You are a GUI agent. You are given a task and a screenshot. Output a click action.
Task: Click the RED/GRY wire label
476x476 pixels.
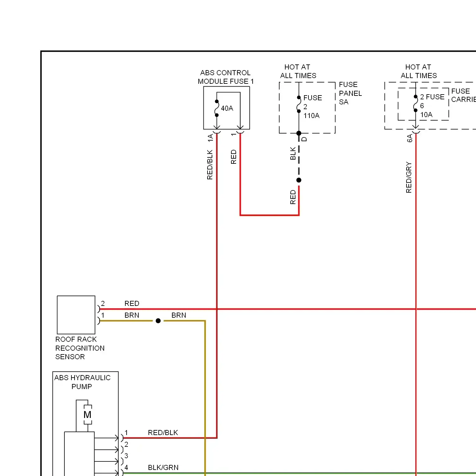409,177
